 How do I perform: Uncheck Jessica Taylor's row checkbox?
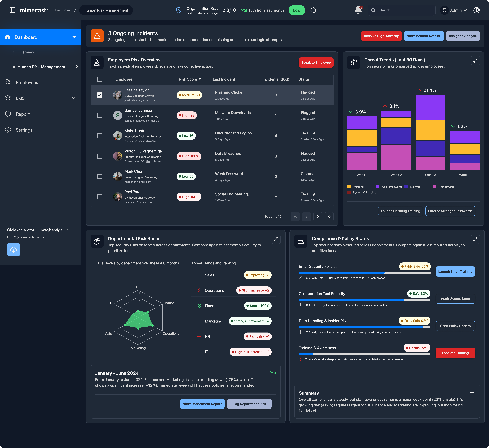tap(100, 95)
